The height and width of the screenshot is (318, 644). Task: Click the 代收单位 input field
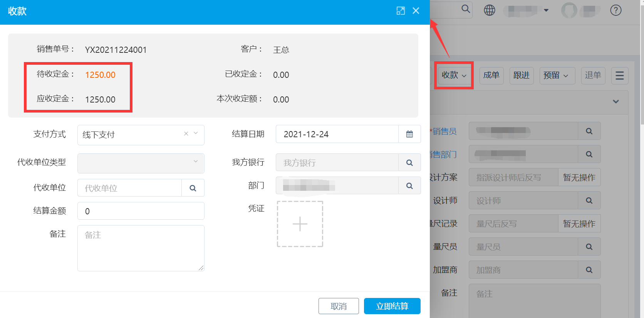(130, 188)
